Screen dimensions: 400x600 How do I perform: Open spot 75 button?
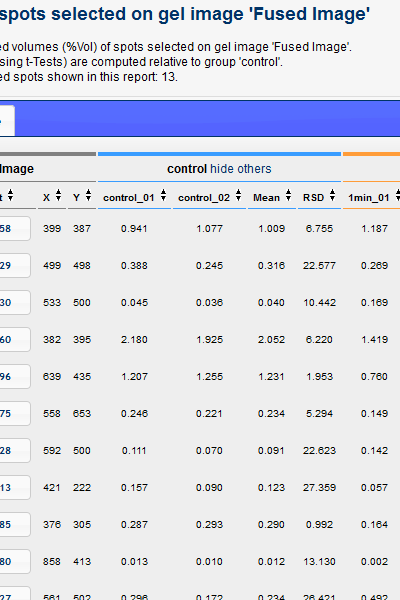[x=15, y=413]
